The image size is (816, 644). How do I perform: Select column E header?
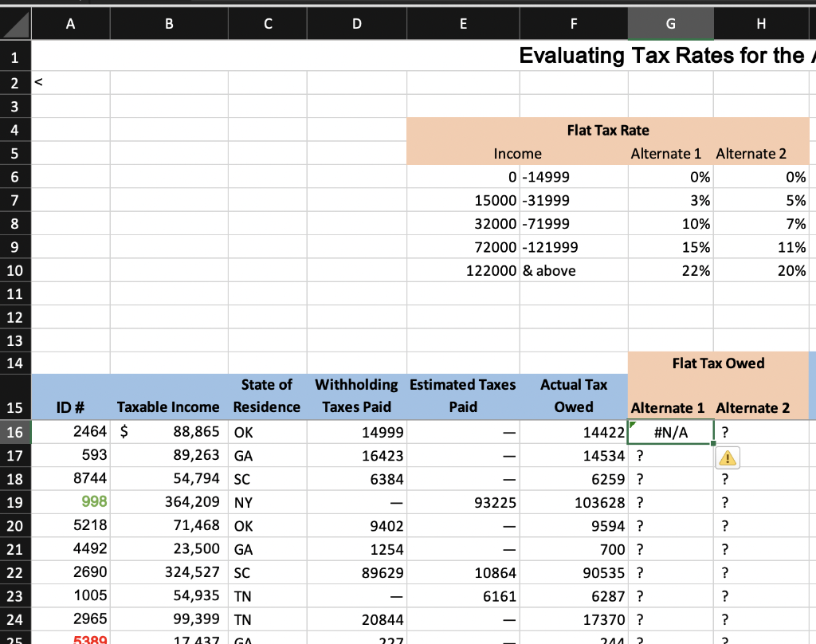click(x=463, y=24)
